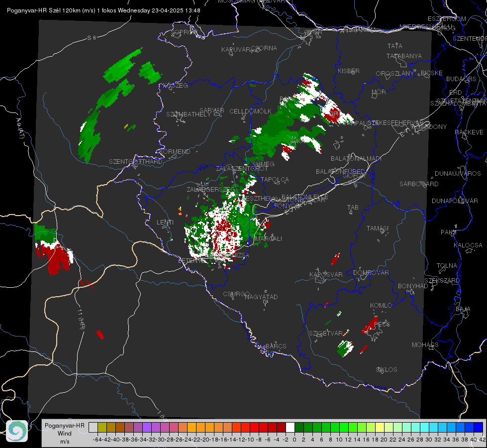Select the KAPOSVÁR city label
Image resolution: width=487 pixels, height=448 pixels.
pos(326,274)
